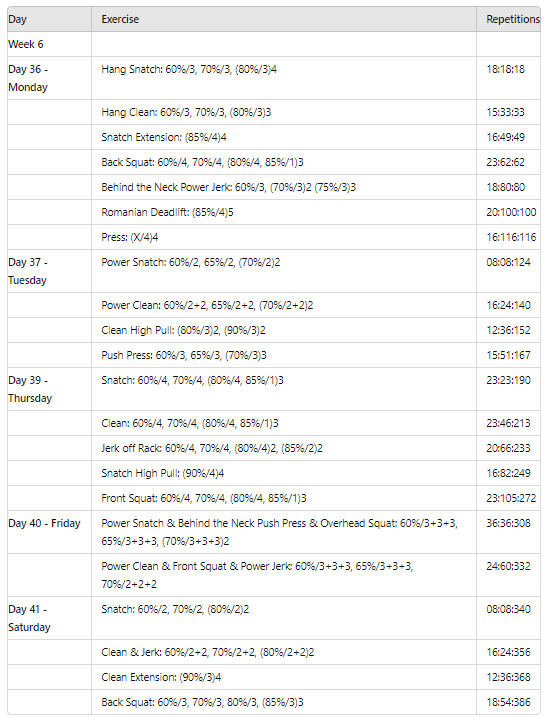The height and width of the screenshot is (717, 547).
Task: Click the Day 40 - Friday cell
Action: (x=49, y=532)
